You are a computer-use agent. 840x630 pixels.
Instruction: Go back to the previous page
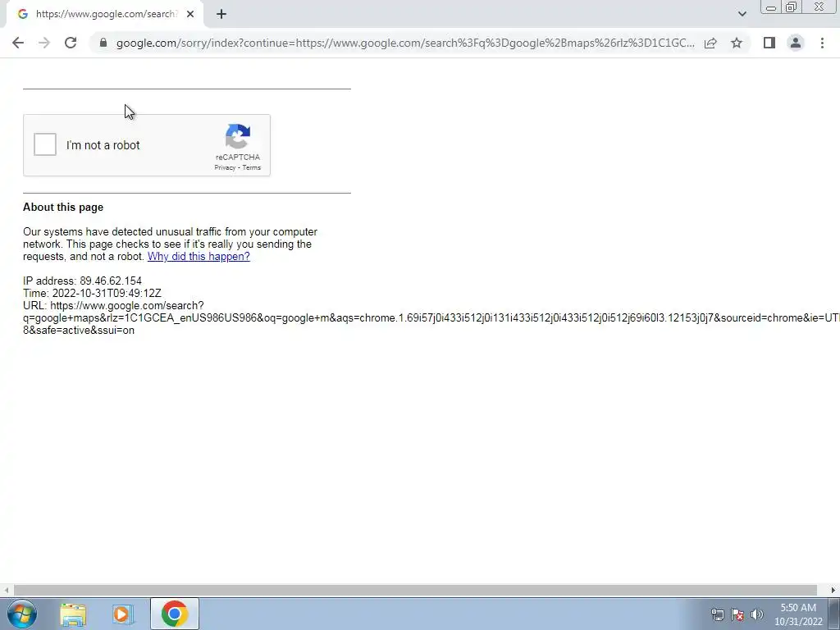point(18,43)
